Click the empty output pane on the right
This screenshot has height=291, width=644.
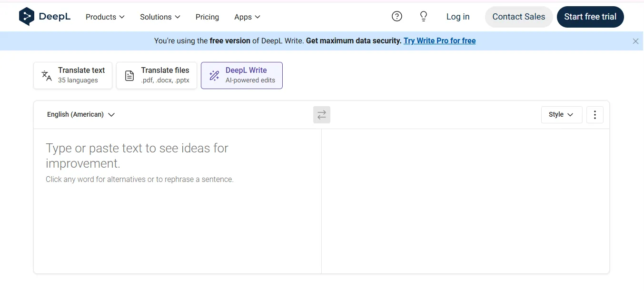point(466,201)
